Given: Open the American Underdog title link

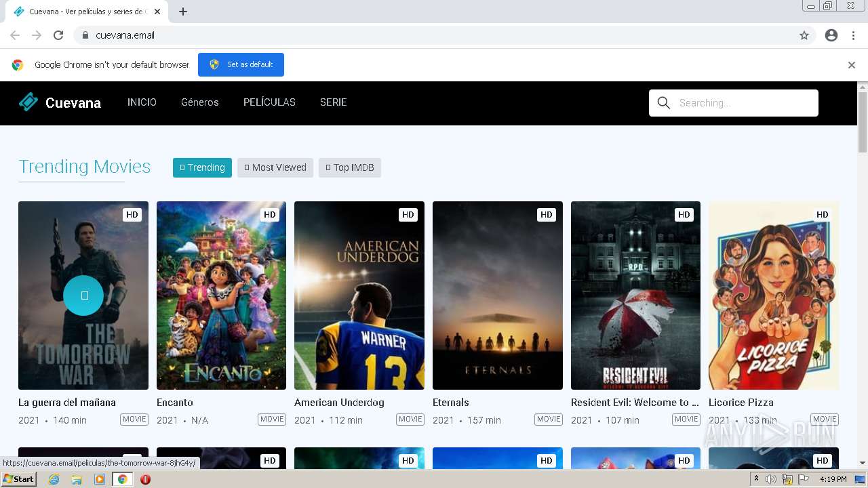Looking at the screenshot, I should (x=339, y=403).
